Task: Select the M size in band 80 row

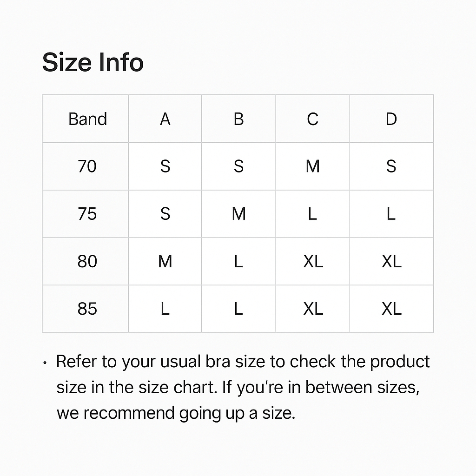Action: coord(165,261)
